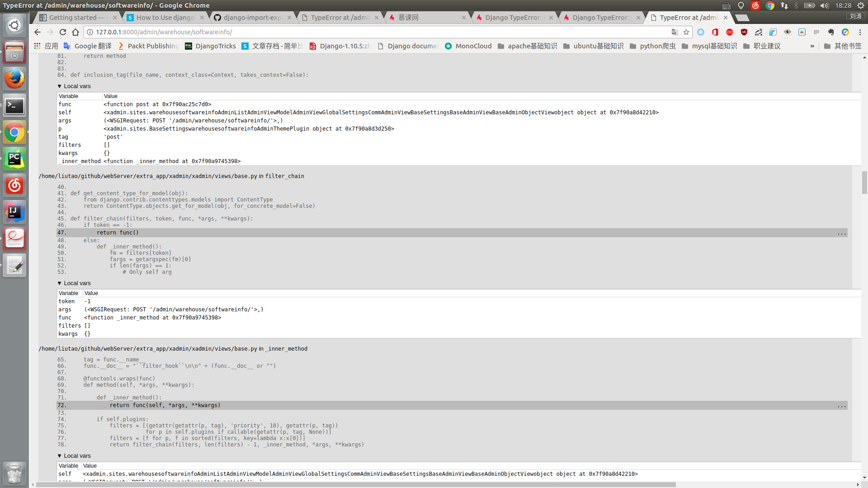Screen dimensions: 868x488
Task: Open NetEase Cloud Music from the dock
Action: (x=14, y=185)
